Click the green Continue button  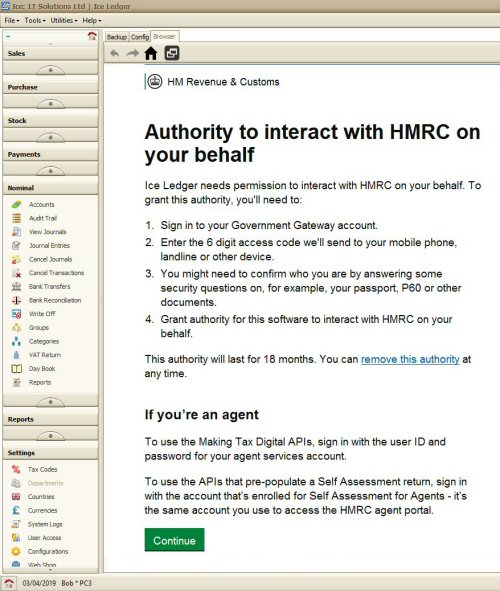coord(174,540)
